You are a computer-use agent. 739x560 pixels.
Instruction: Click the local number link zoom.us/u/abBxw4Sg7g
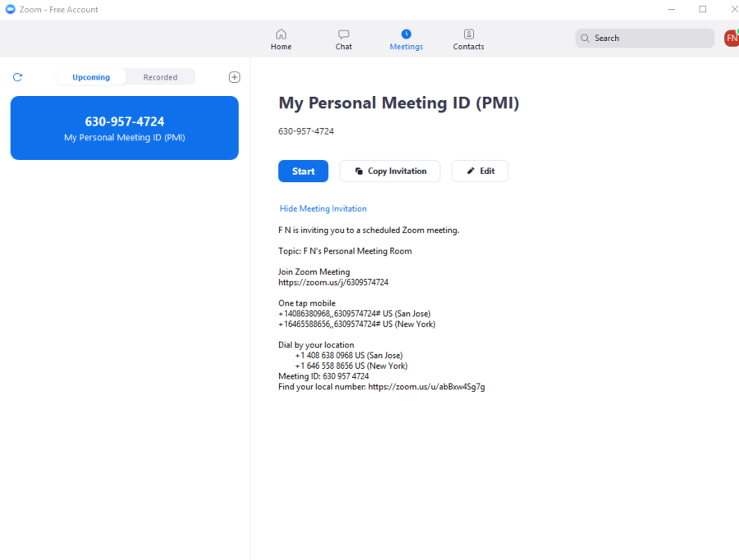pyautogui.click(x=426, y=387)
